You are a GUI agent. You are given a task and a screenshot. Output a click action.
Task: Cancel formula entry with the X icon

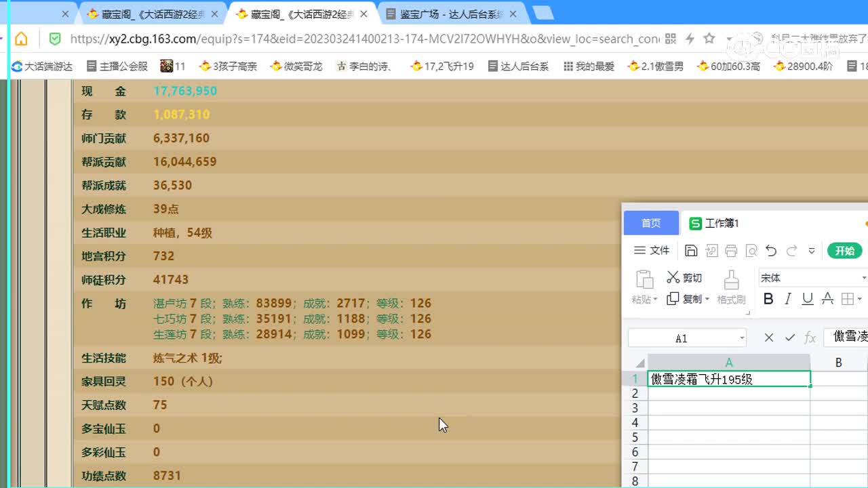[769, 338]
